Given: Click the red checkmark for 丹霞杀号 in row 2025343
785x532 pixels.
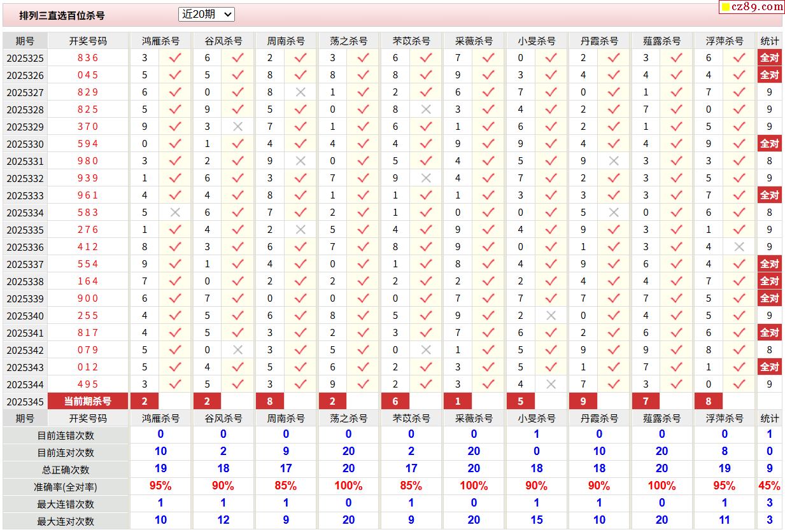Looking at the screenshot, I should pos(614,367).
